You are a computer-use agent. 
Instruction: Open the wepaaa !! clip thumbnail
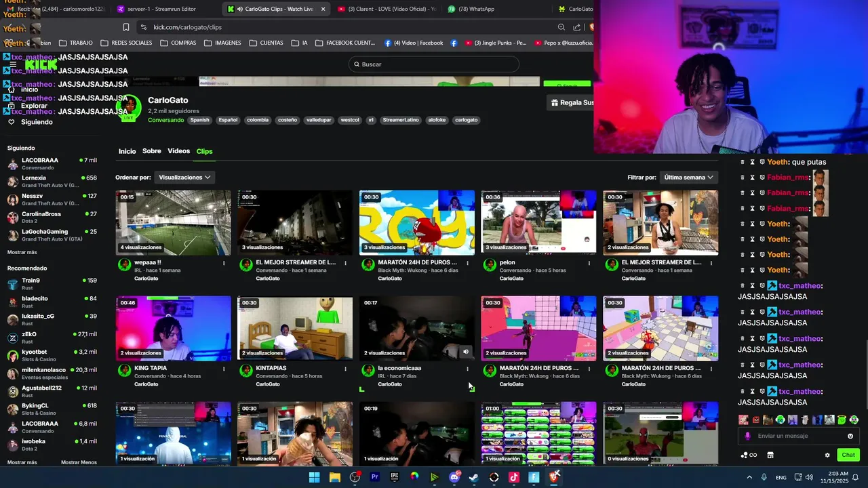(173, 223)
